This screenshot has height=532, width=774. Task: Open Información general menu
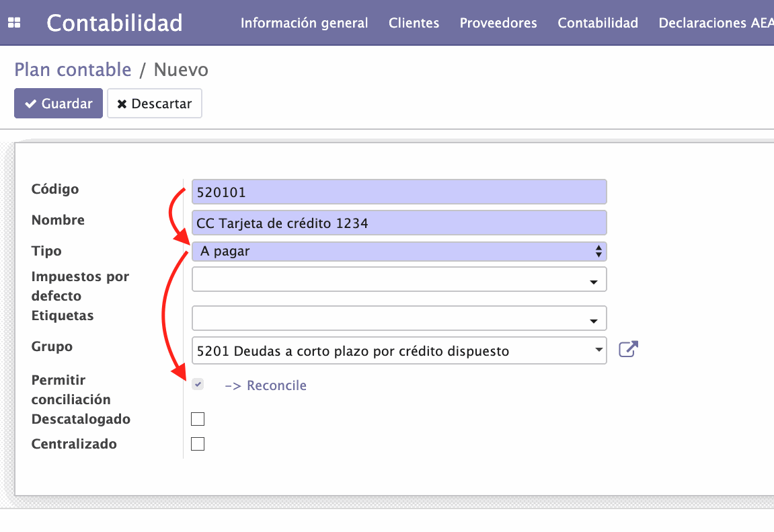coord(304,23)
